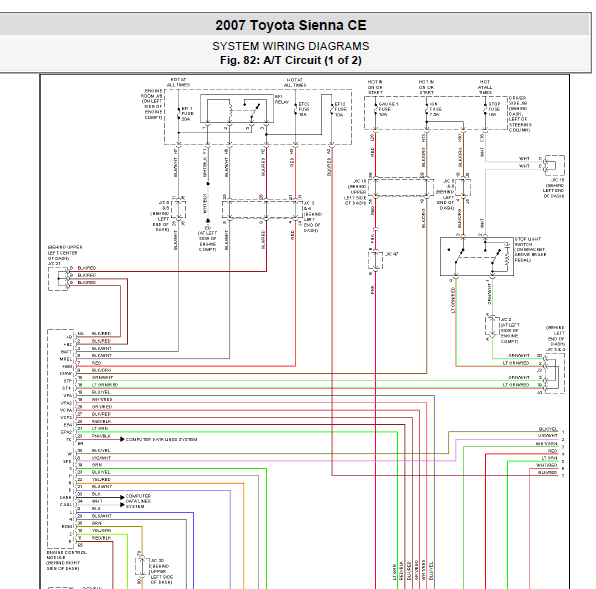Select the DRIVER SIDE J/B location label
596x589 pixels.
coord(520,114)
